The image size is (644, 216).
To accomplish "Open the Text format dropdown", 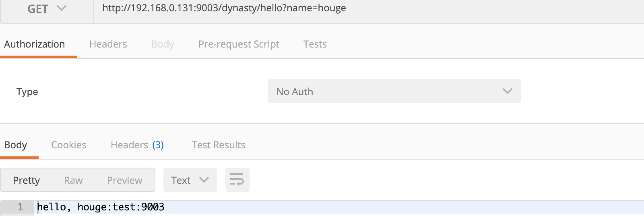I will 190,180.
